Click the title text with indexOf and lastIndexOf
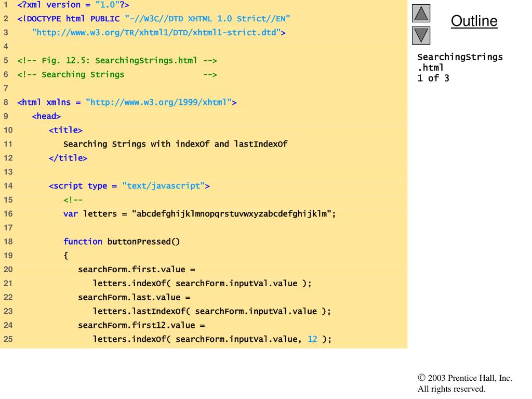The width and height of the screenshot is (532, 399). point(176,144)
